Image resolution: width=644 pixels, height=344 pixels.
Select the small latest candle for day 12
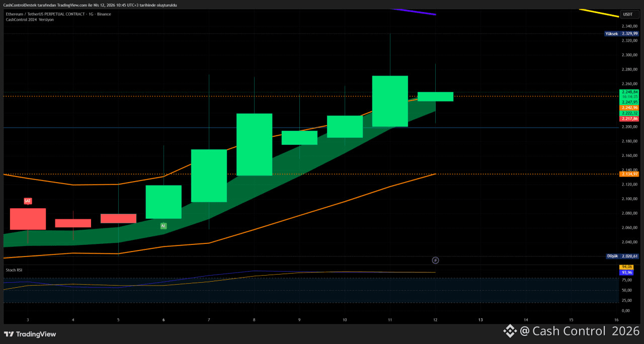pos(435,97)
